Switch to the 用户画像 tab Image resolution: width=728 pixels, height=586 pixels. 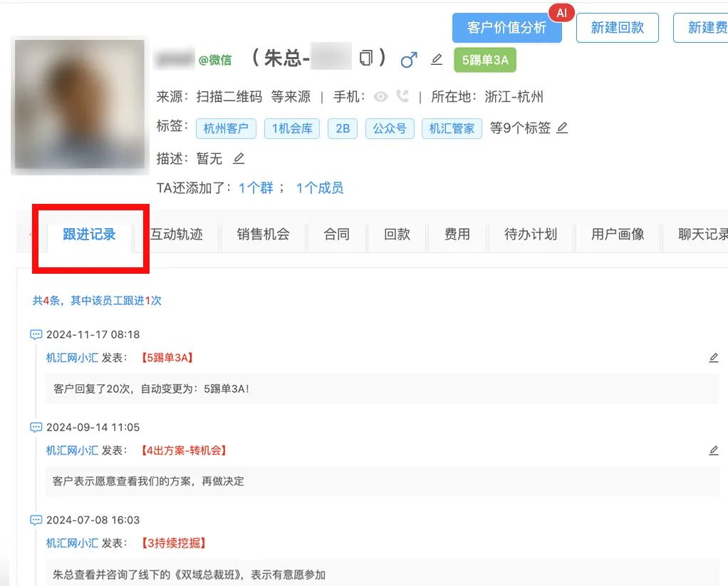(618, 235)
